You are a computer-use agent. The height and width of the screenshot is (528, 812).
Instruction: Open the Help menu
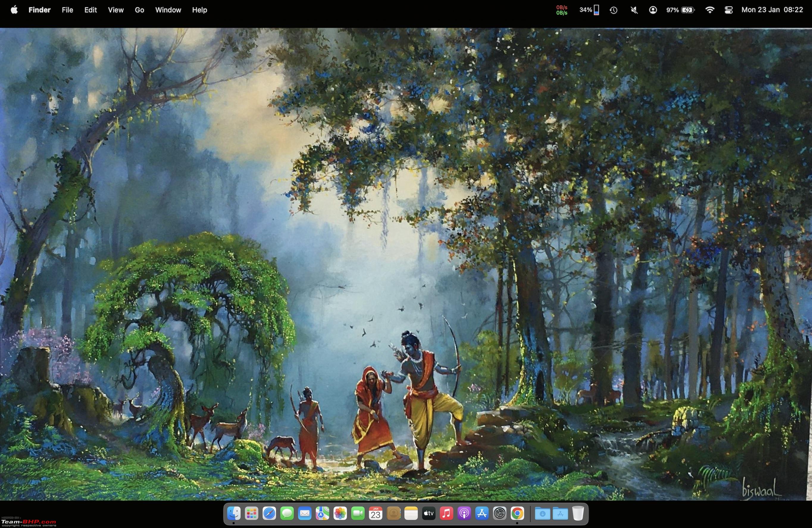[200, 10]
